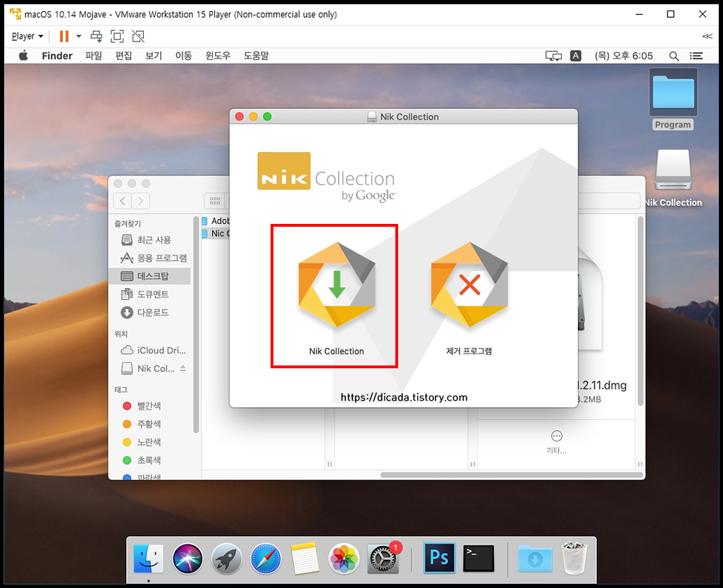This screenshot has width=723, height=588.
Task: Open the Apple menu
Action: pos(23,56)
